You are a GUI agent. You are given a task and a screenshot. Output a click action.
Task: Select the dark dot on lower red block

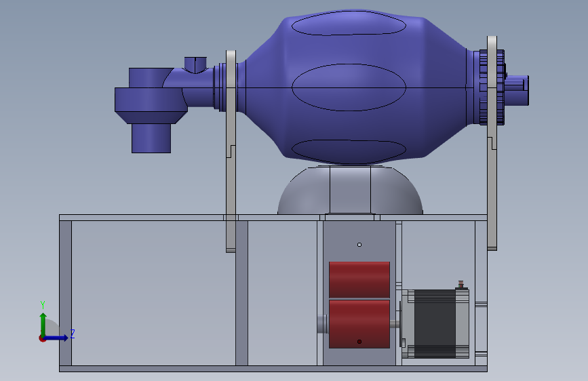point(359,342)
